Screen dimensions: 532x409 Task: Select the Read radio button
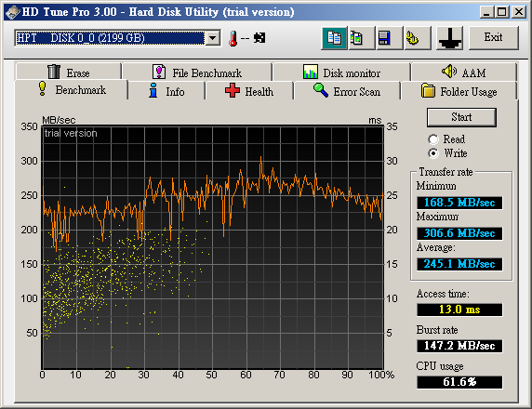[x=433, y=139]
